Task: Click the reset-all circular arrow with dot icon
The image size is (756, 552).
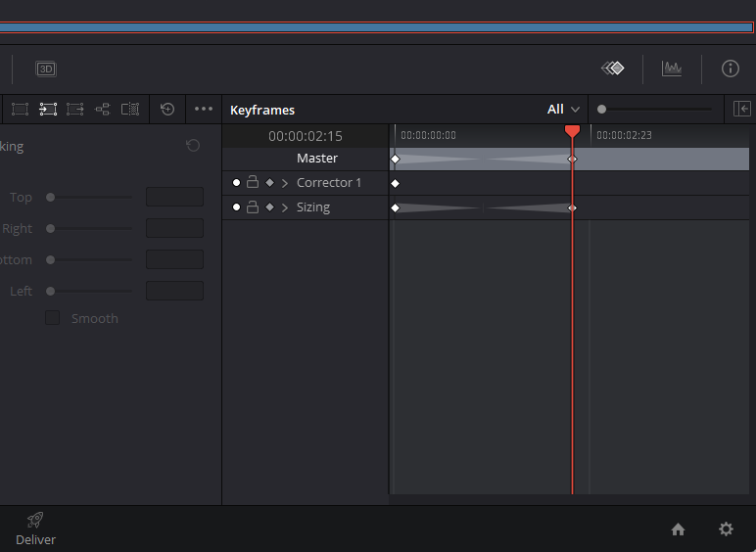Action: pos(167,109)
